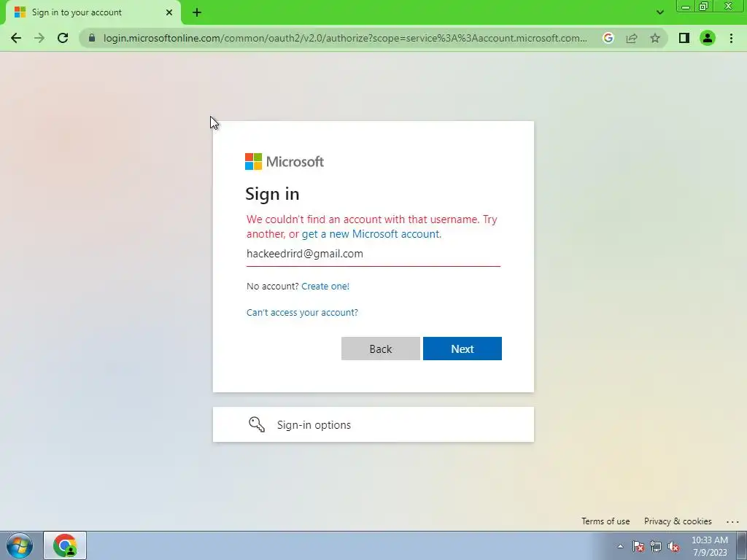Open the Google icon in address bar

click(608, 38)
